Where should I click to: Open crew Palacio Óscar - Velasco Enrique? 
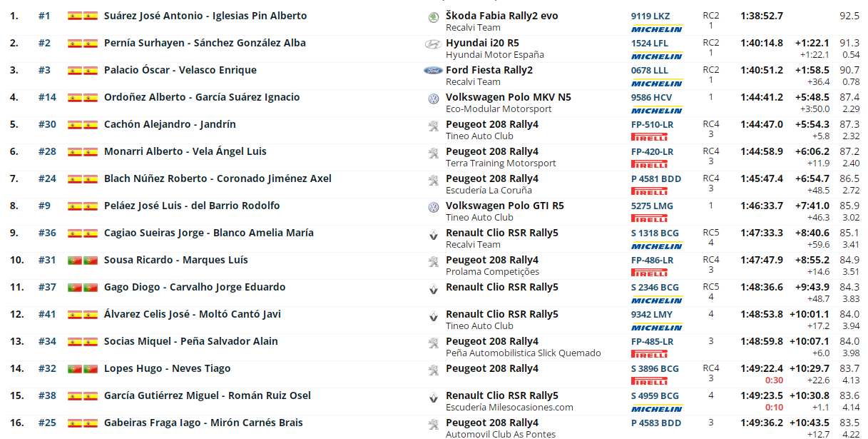[180, 70]
